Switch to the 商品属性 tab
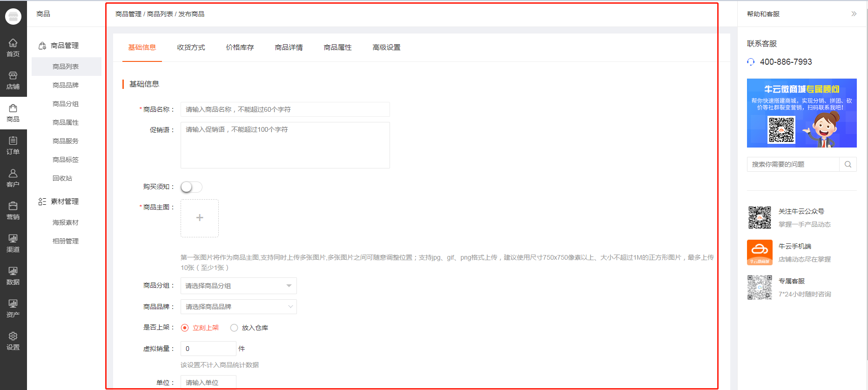The width and height of the screenshot is (868, 390). point(337,47)
